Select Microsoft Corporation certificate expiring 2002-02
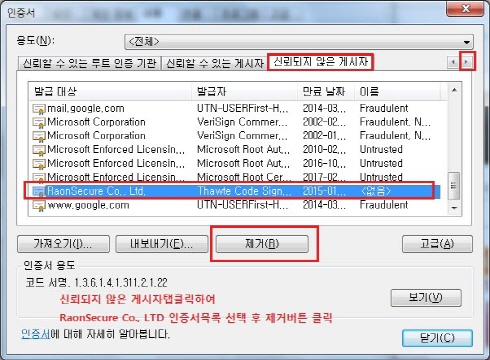Screen dimensions: 490x360 coord(237,122)
